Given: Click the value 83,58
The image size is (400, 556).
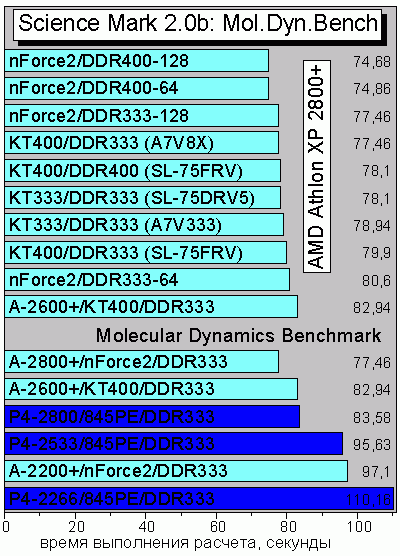Looking at the screenshot, I should point(372,417).
